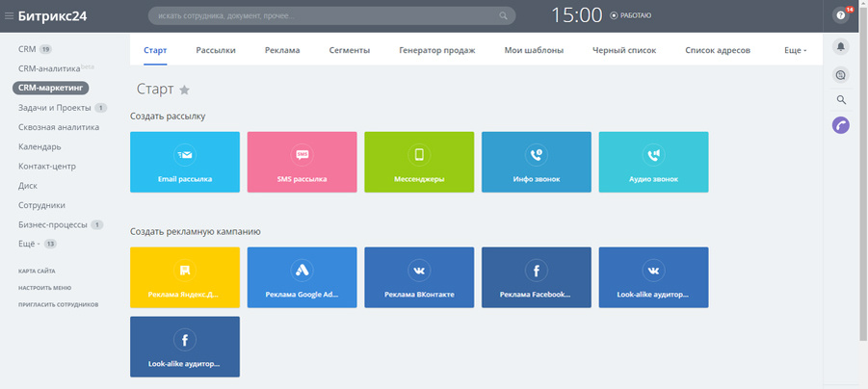Screen dimensions: 868x389
Task: Open Сотрудники in left menu
Action: 41,205
